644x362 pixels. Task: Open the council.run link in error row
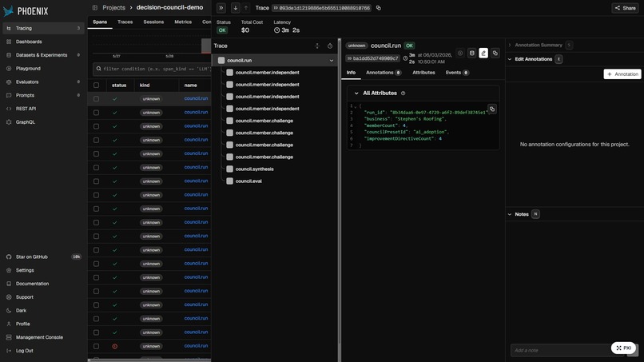[196, 346]
